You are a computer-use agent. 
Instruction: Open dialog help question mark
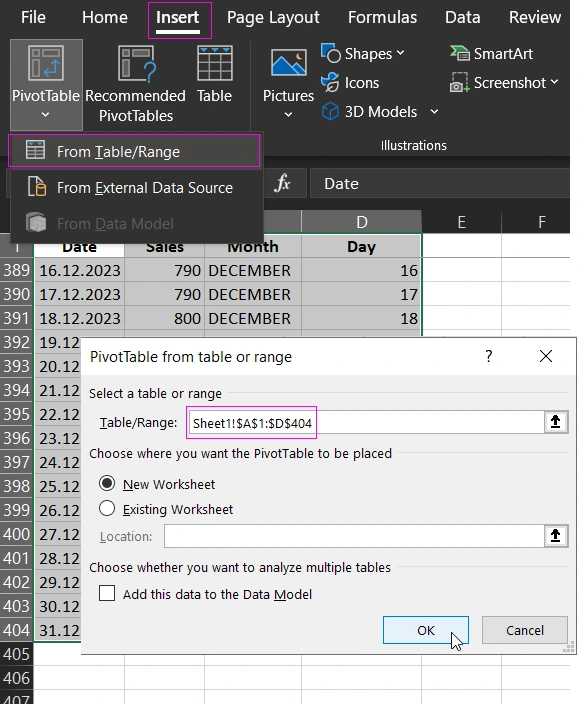pos(489,356)
